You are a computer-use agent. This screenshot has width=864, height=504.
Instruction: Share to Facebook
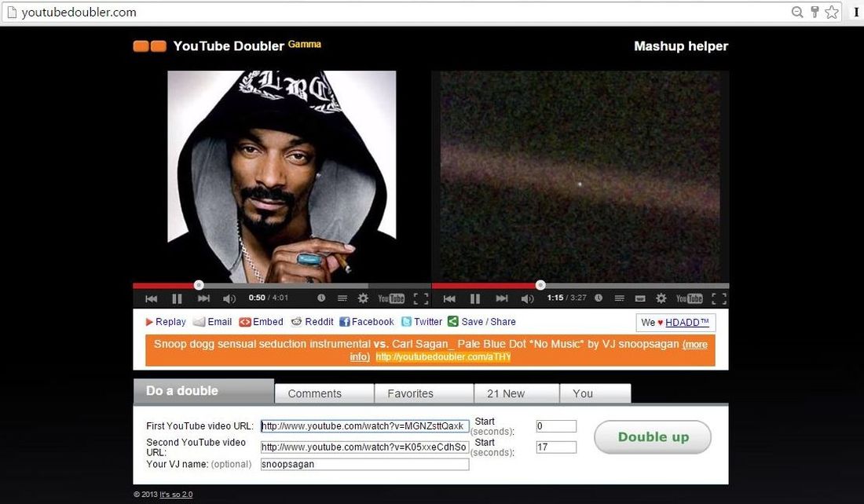tap(367, 322)
